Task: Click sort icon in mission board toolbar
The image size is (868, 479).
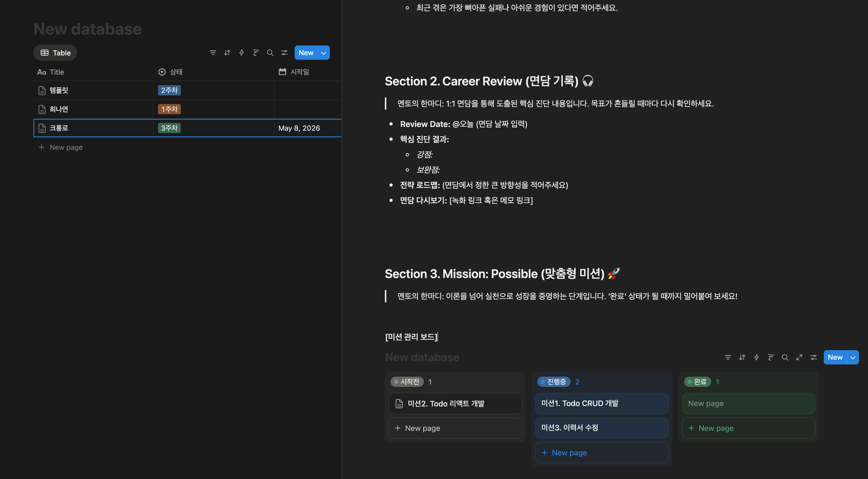Action: click(x=742, y=357)
